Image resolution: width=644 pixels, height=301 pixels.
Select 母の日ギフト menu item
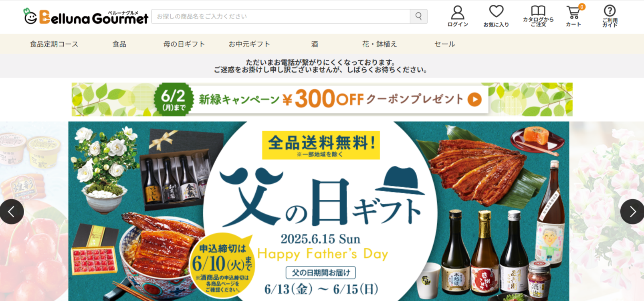pyautogui.click(x=184, y=44)
